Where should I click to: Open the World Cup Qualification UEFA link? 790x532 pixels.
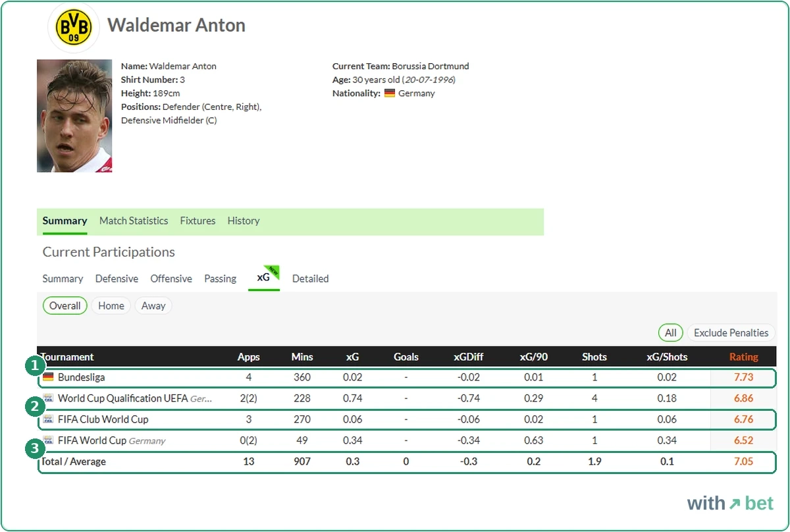pos(122,398)
